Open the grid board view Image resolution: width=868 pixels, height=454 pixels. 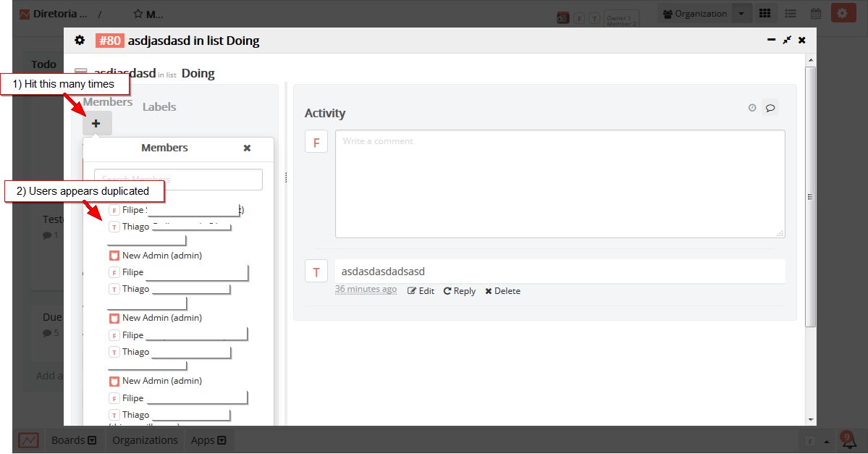pyautogui.click(x=765, y=12)
